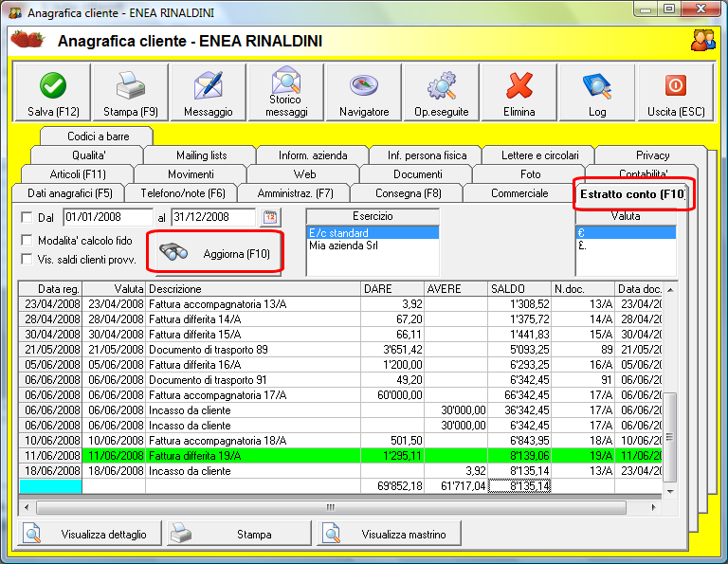Click the Elimina red X button
The height and width of the screenshot is (564, 728).
pos(519,93)
